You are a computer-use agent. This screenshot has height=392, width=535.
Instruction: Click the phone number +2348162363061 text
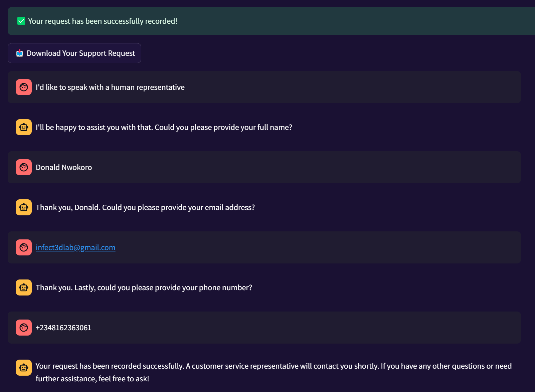click(63, 328)
